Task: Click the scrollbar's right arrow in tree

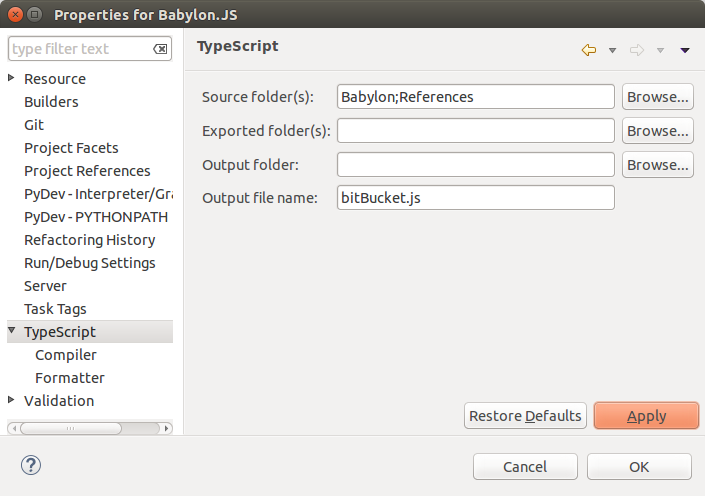Action: point(166,428)
